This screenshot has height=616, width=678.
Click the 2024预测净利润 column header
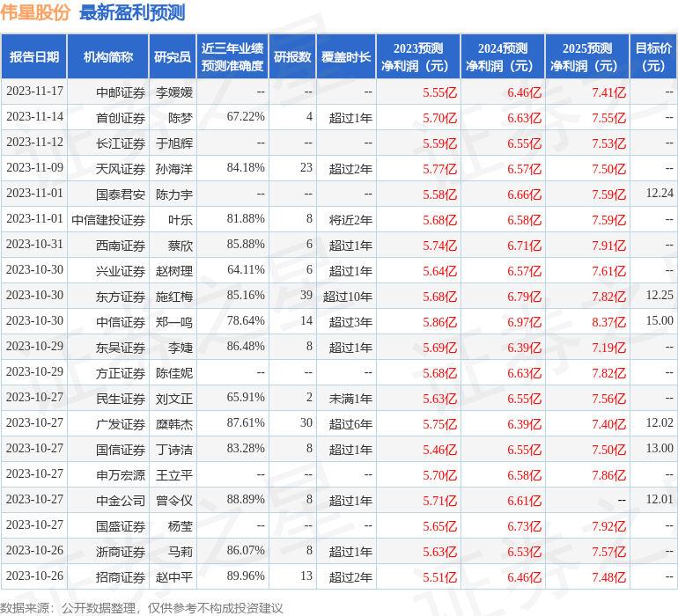[503, 56]
